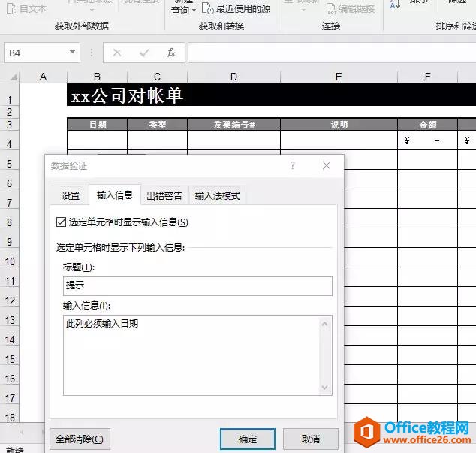This screenshot has width=476, height=453.
Task: Switch to the 设置 tab
Action: point(71,195)
